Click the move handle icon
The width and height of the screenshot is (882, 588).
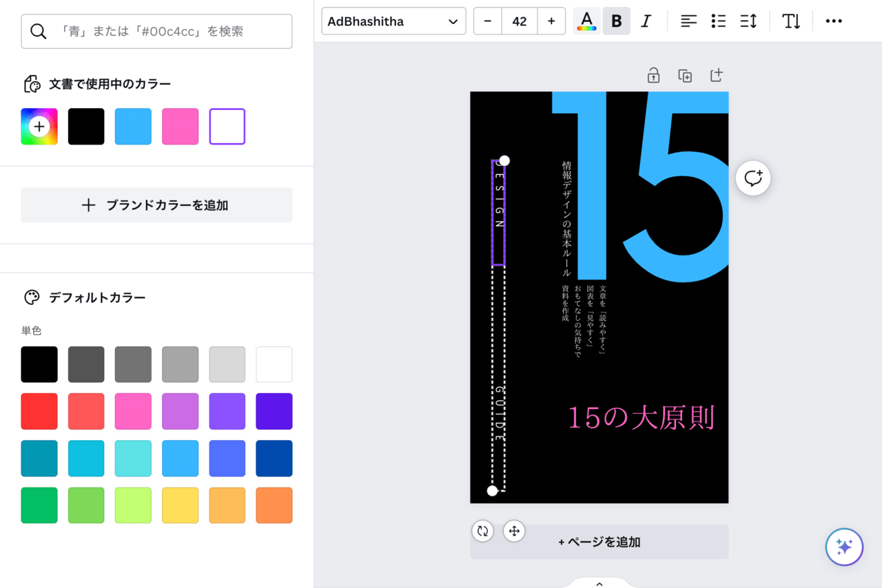pyautogui.click(x=514, y=531)
